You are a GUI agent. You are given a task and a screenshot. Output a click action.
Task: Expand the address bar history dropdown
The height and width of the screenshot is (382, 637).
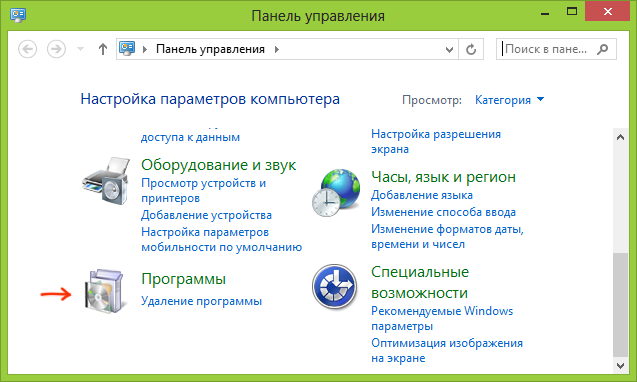[449, 50]
